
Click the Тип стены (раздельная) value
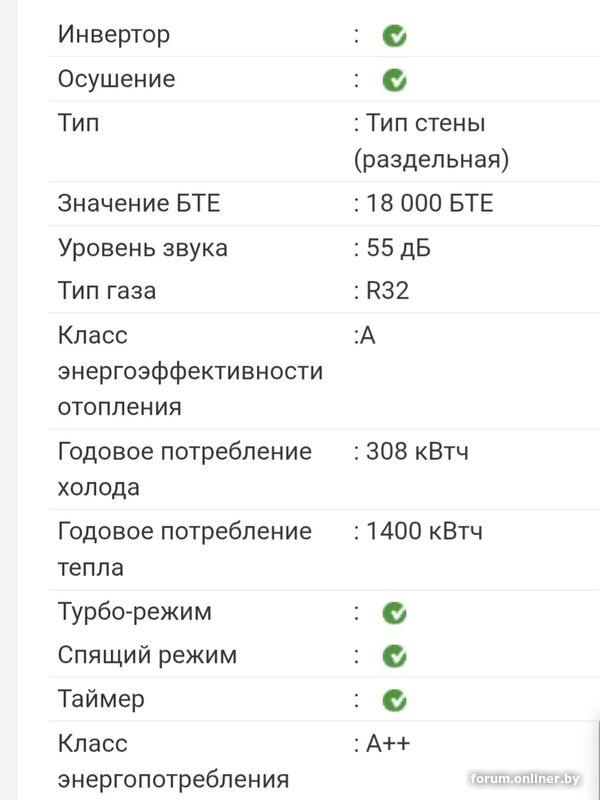click(x=432, y=141)
